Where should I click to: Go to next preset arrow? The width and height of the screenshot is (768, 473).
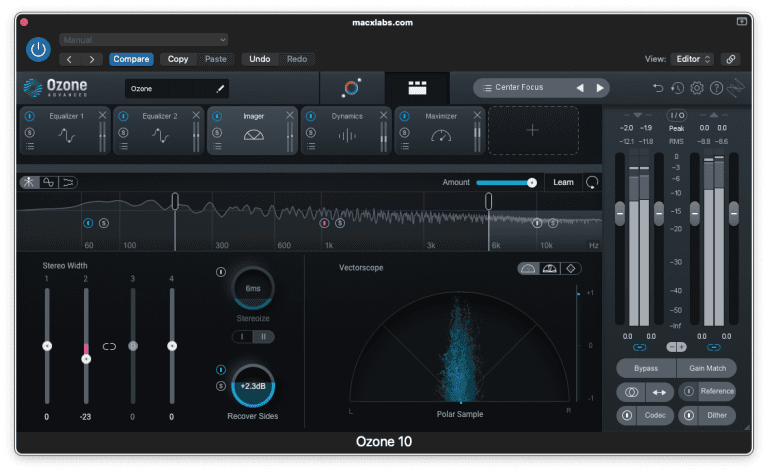coord(92,59)
